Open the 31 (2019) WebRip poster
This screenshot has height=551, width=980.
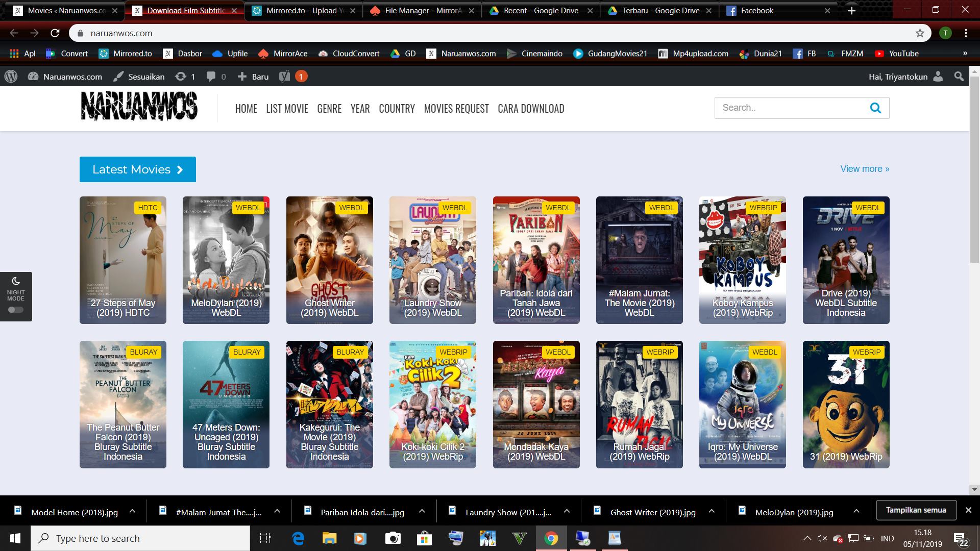(x=846, y=405)
